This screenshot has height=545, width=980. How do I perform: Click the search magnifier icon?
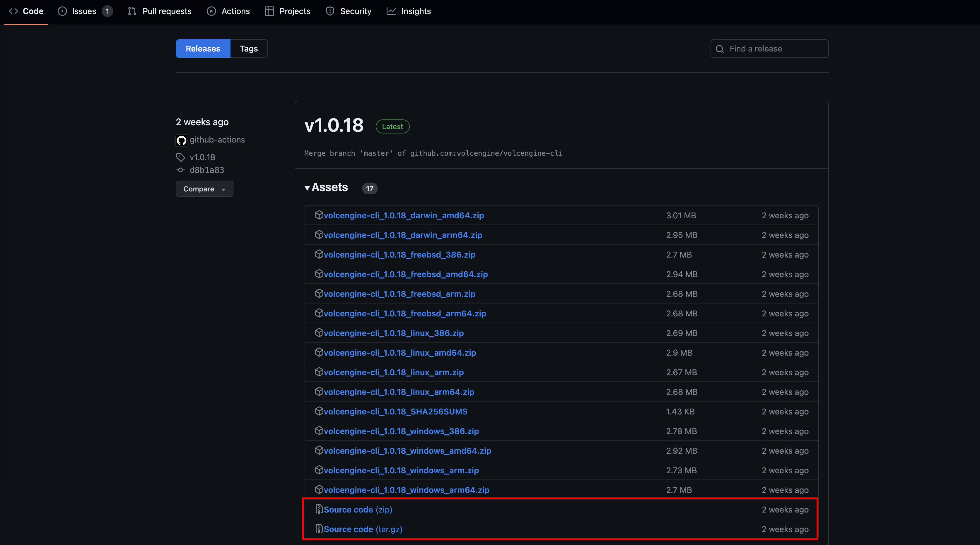coord(720,49)
